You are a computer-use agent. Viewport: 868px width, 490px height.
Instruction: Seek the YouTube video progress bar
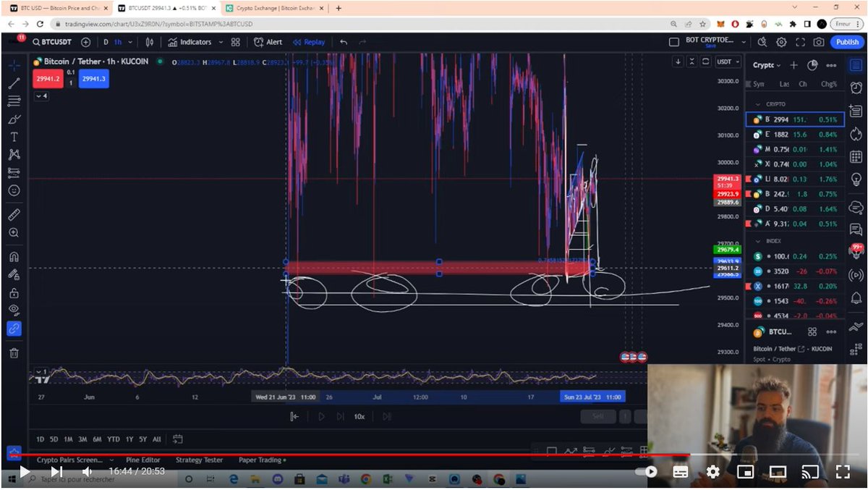click(x=434, y=455)
